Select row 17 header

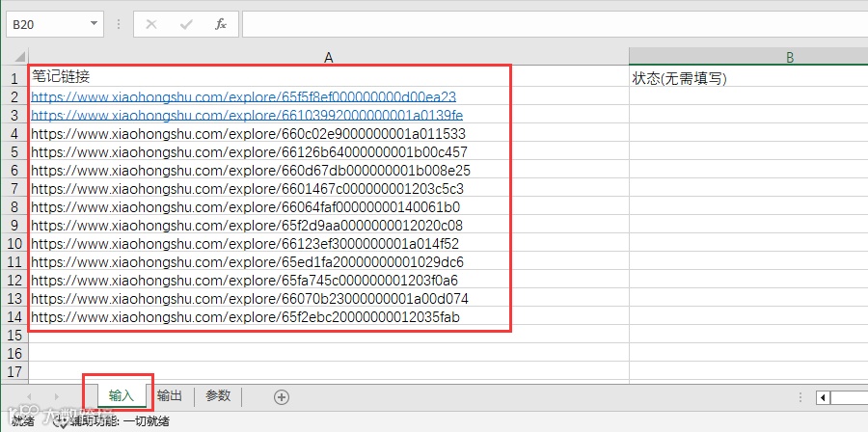tap(14, 371)
